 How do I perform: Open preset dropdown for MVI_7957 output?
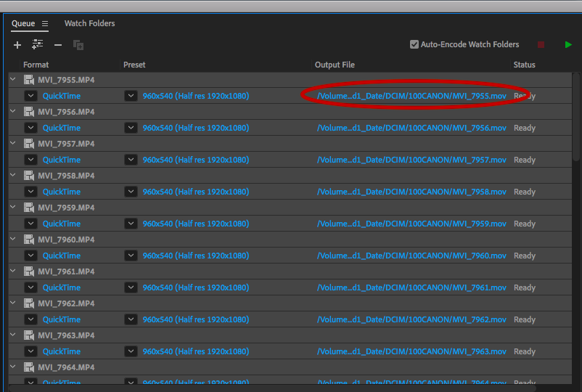[x=131, y=160]
